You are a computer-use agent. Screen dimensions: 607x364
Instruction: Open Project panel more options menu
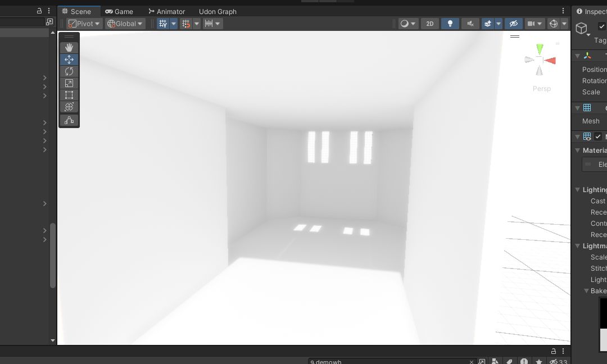[563, 351]
